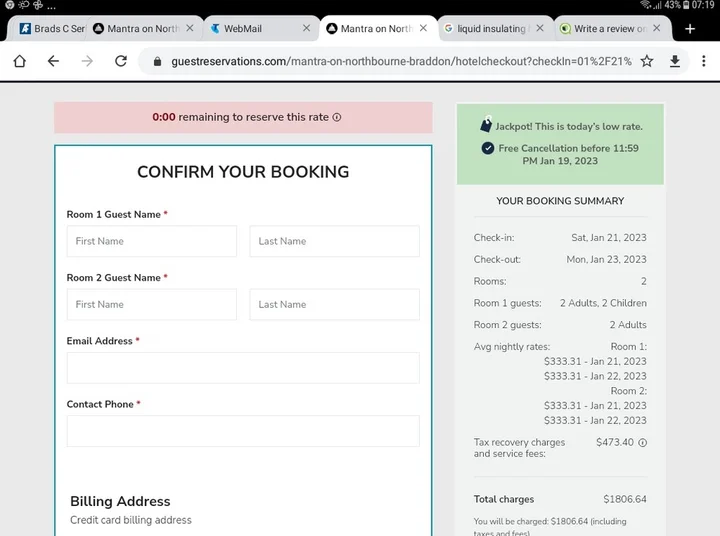Switch to the WebMail tab
720x536 pixels.
[243, 29]
